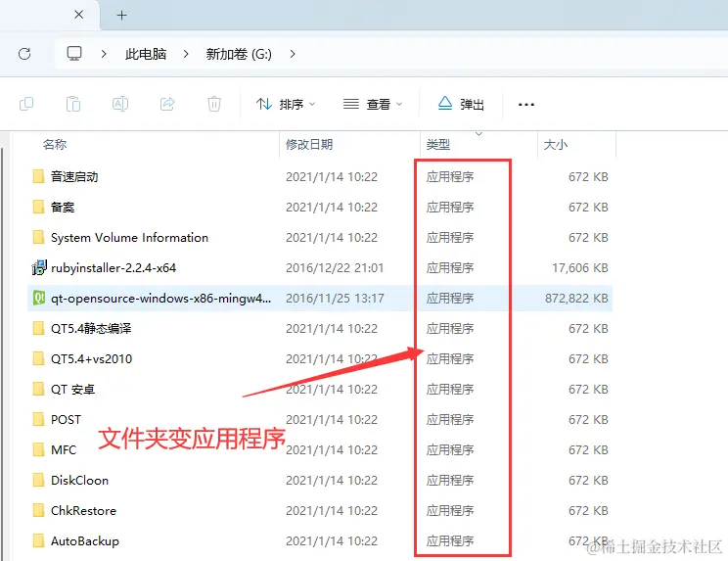This screenshot has width=728, height=561.
Task: Click the rename icon in toolbar
Action: click(x=120, y=104)
